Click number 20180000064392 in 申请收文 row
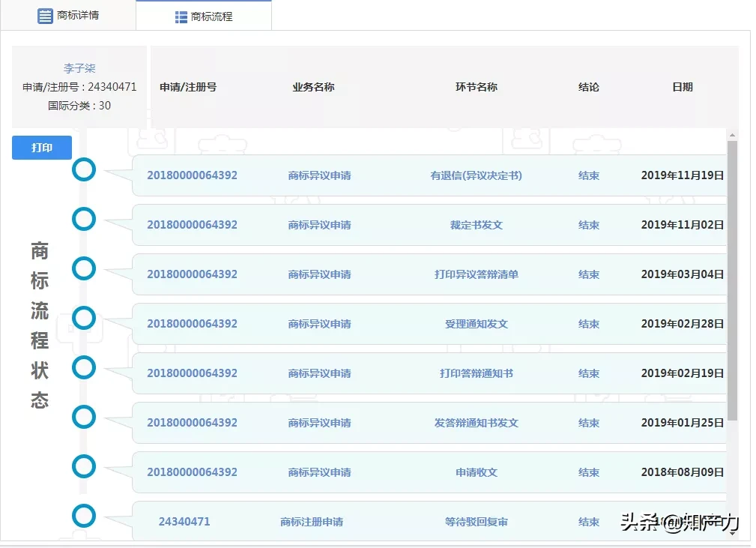The height and width of the screenshot is (548, 756). point(193,472)
